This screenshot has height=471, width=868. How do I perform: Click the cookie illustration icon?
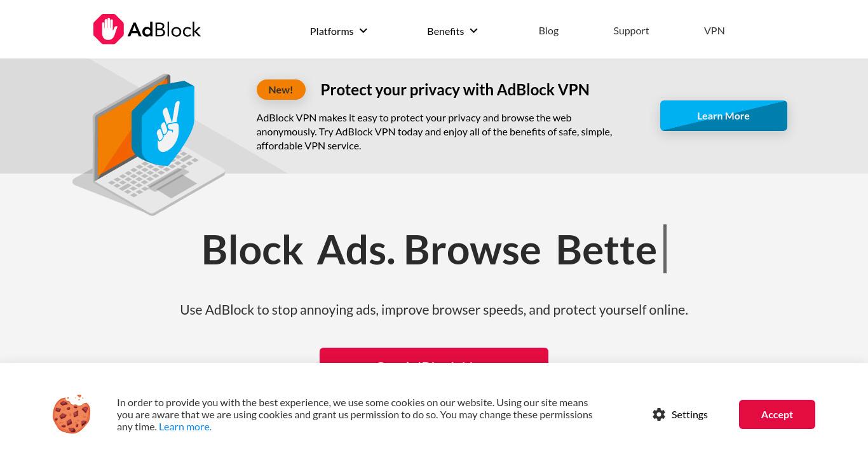71,414
